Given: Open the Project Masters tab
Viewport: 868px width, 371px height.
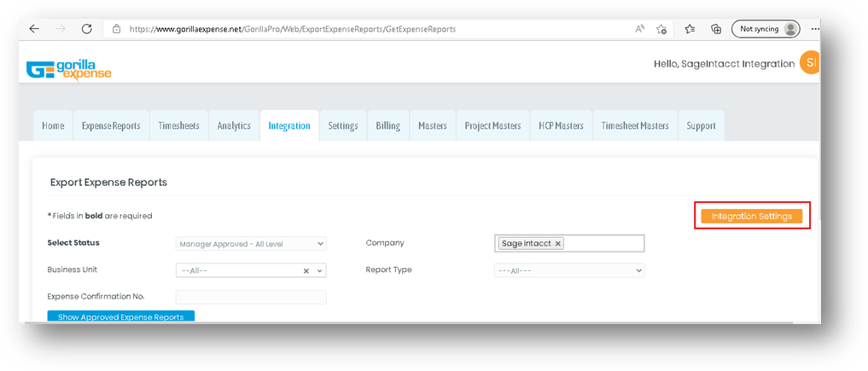Looking at the screenshot, I should point(492,125).
